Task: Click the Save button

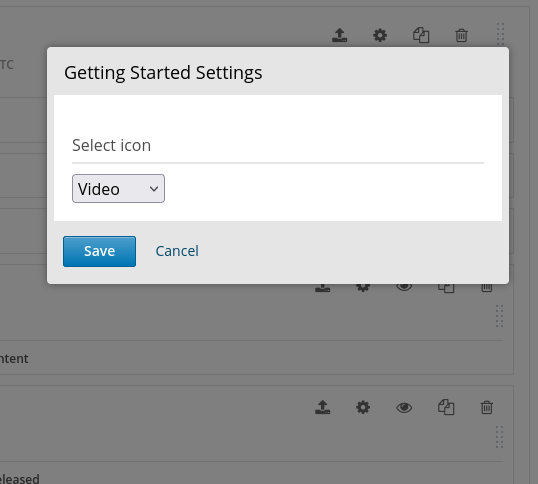Action: (100, 251)
